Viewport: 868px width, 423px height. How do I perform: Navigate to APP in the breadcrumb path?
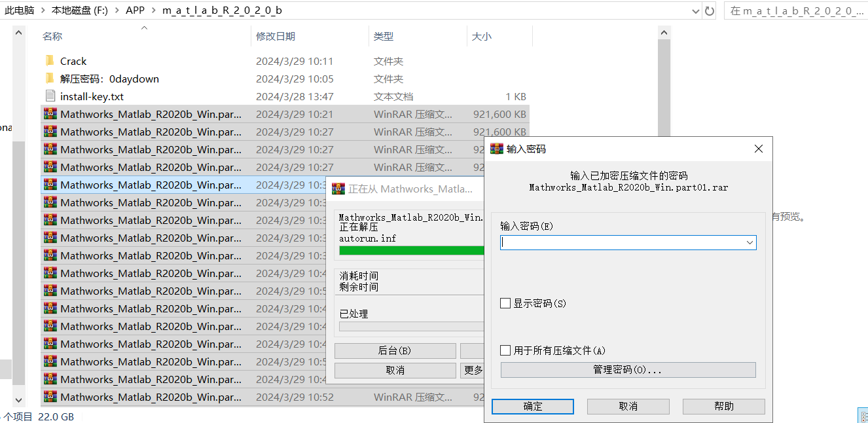[136, 10]
